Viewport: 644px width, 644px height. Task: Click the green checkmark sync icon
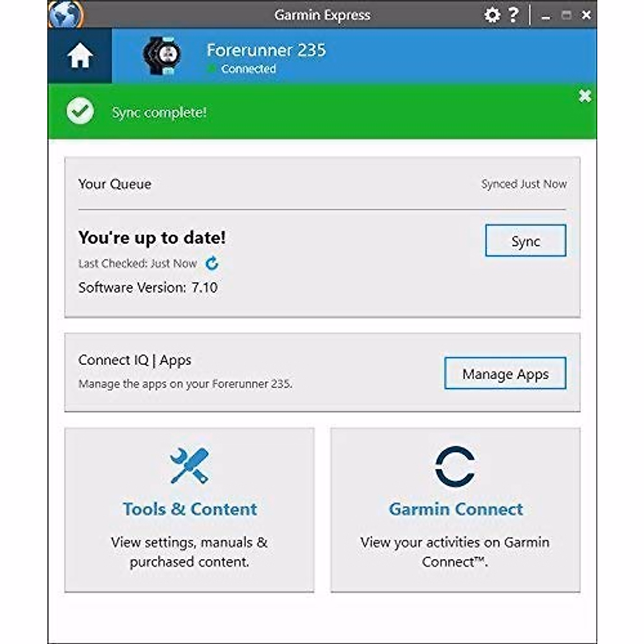click(x=80, y=112)
